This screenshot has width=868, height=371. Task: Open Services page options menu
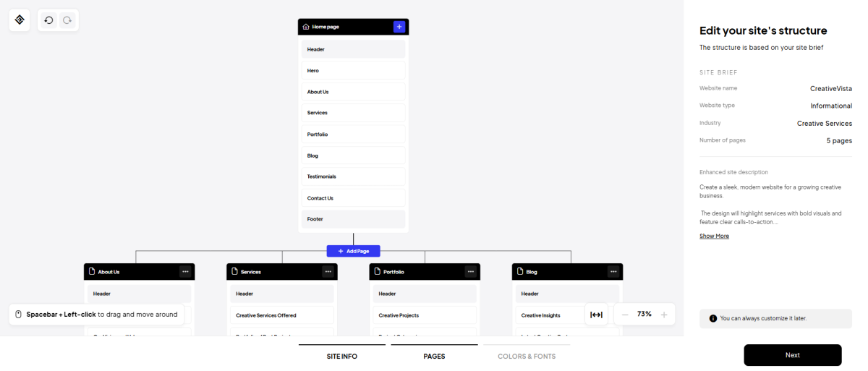click(x=328, y=272)
